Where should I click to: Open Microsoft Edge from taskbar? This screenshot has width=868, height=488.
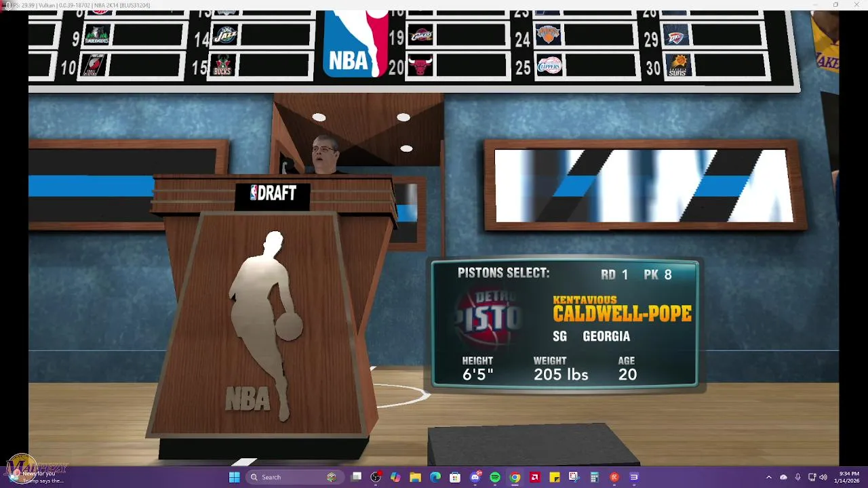pyautogui.click(x=435, y=477)
